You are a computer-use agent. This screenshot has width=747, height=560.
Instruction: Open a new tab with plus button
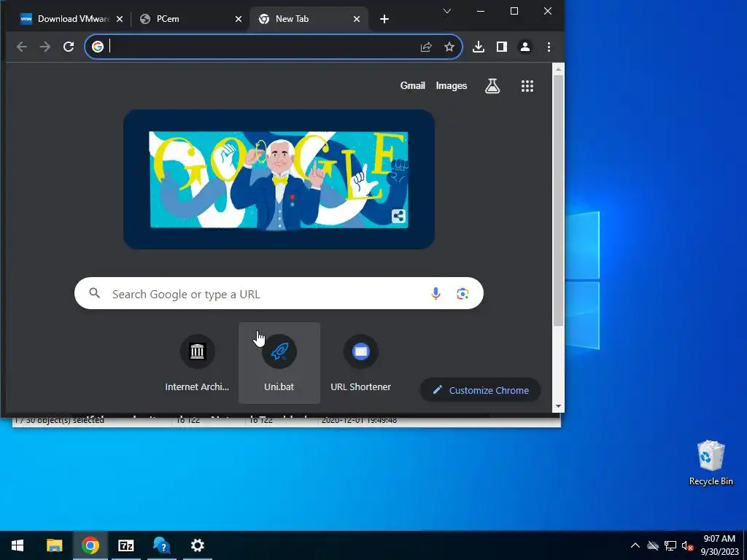coord(384,19)
